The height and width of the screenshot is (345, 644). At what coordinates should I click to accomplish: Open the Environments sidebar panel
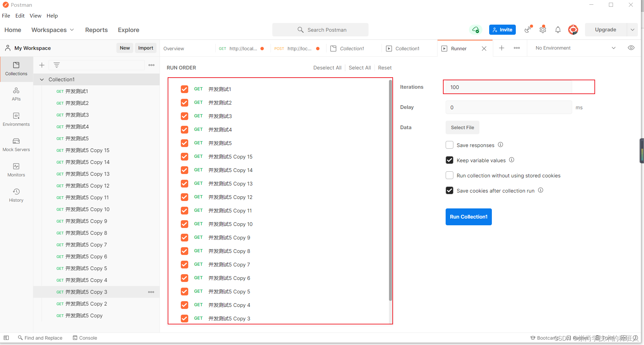[16, 119]
